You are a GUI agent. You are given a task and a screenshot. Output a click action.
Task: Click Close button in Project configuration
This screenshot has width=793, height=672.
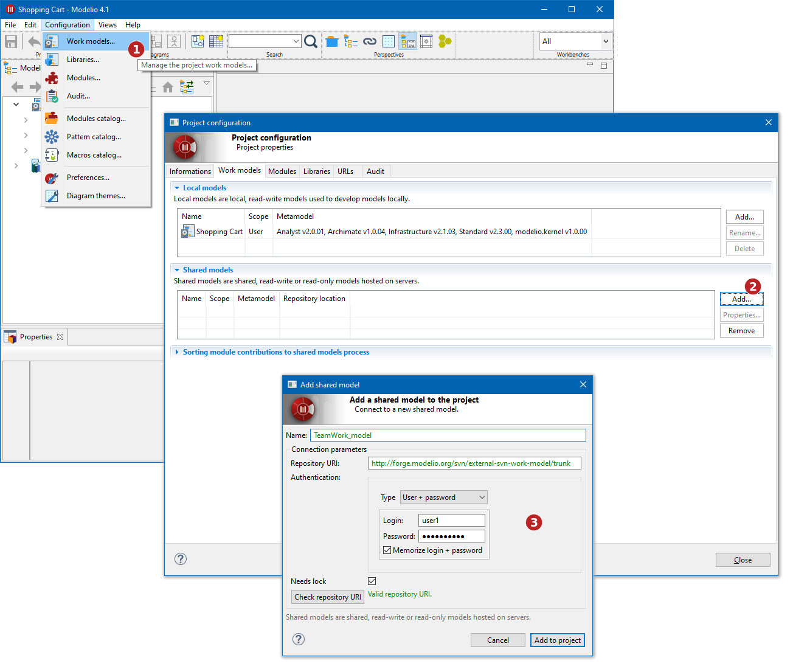(x=743, y=560)
